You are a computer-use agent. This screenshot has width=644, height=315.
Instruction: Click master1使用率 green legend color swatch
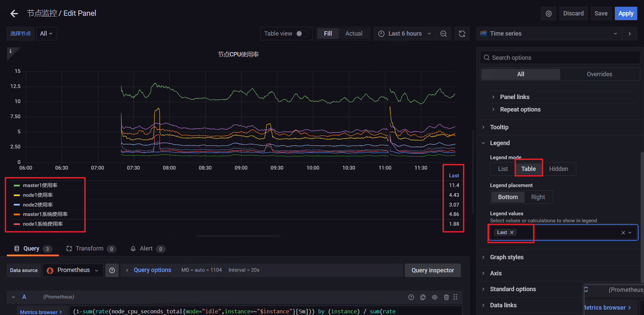[17, 185]
